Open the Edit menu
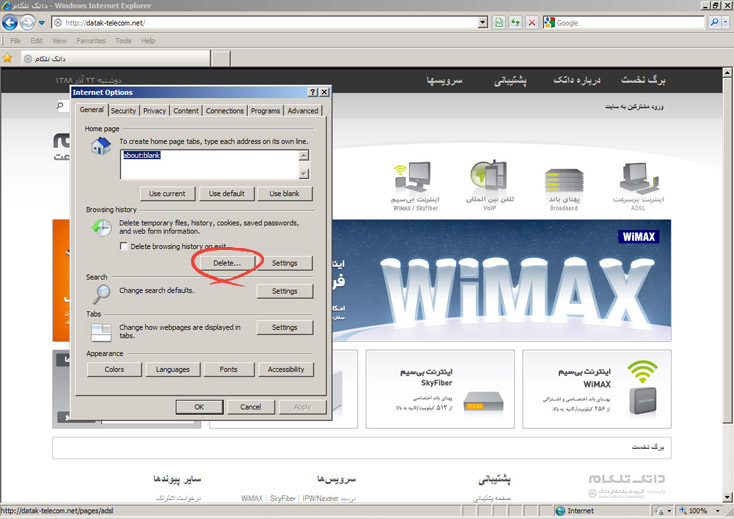Viewport: 734px width, 519px height. click(x=36, y=41)
